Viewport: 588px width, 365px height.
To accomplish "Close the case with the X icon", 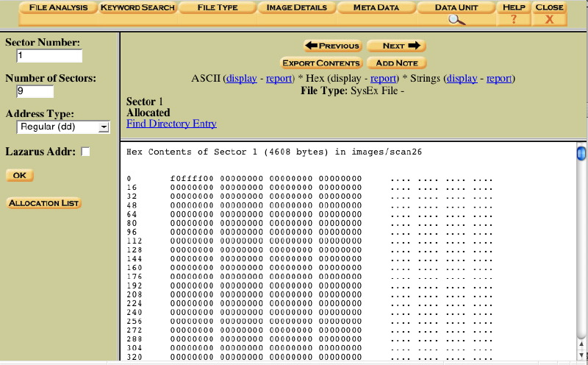I will tap(549, 20).
